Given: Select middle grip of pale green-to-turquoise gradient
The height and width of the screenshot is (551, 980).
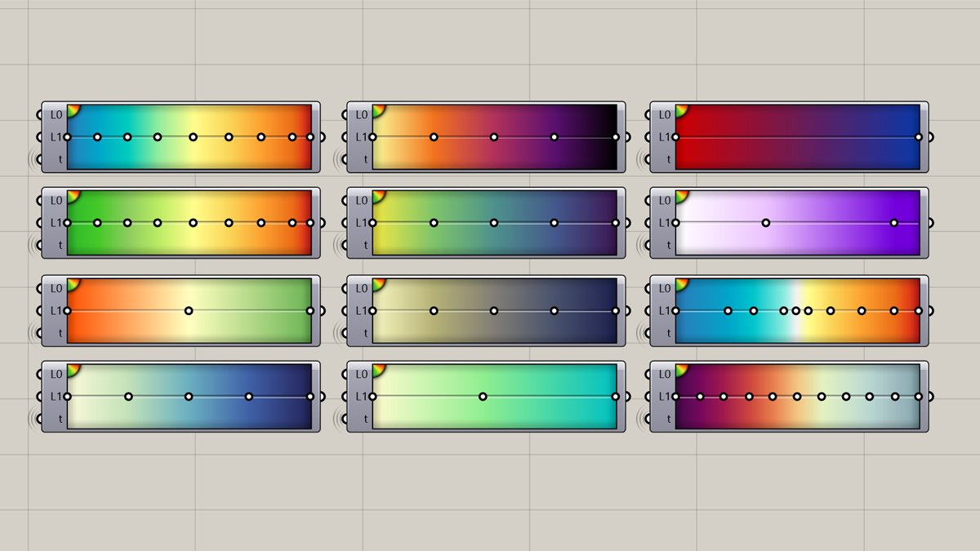Looking at the screenshot, I should 483,396.
